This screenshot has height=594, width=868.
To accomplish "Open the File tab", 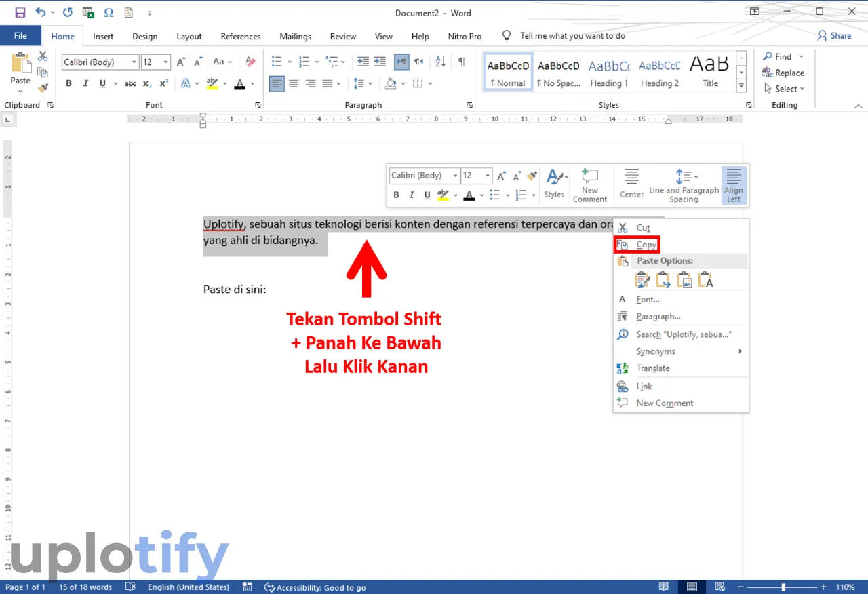I will 20,36.
